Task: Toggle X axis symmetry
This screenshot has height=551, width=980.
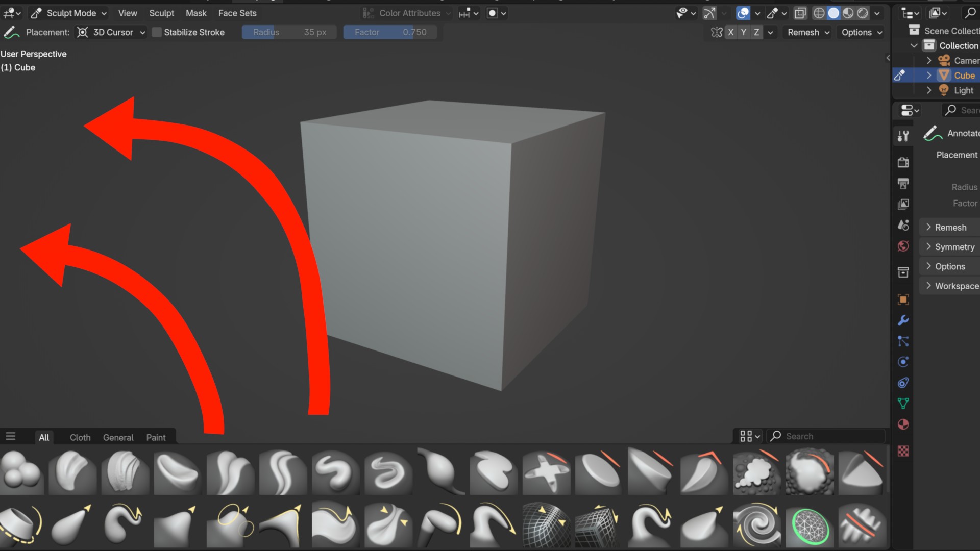Action: 731,32
